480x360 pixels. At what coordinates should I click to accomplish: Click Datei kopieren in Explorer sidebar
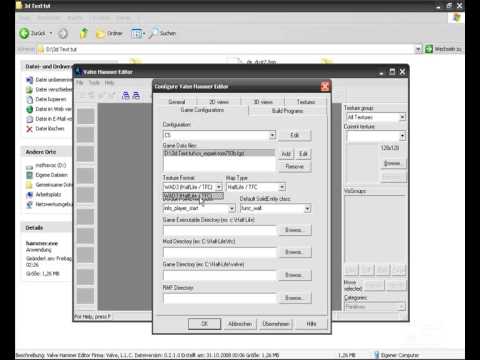[47, 99]
